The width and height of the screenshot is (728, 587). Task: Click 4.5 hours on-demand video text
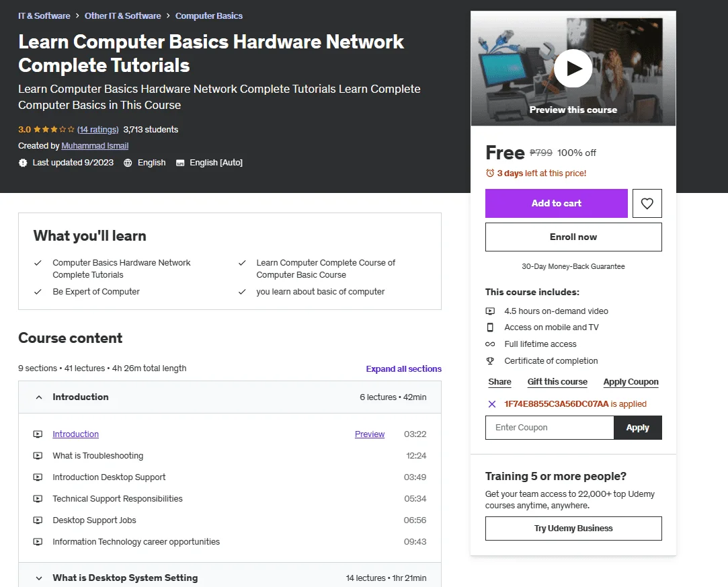[x=556, y=311]
